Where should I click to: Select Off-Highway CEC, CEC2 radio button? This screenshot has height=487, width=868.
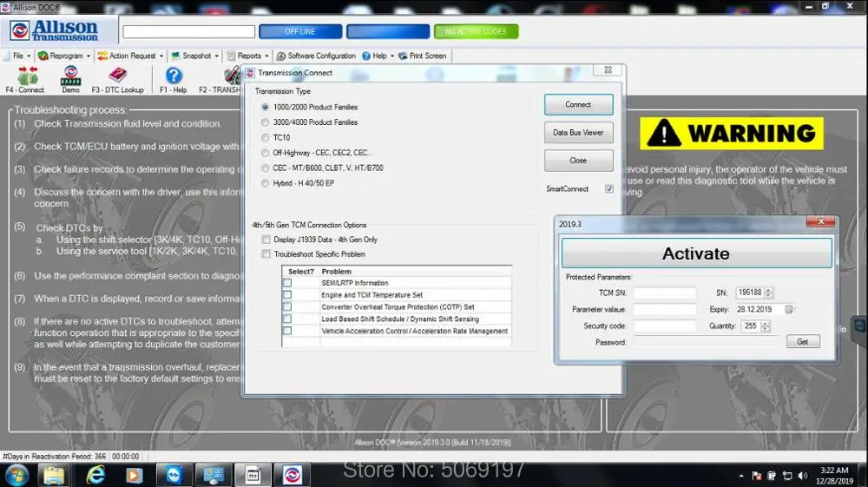(265, 153)
